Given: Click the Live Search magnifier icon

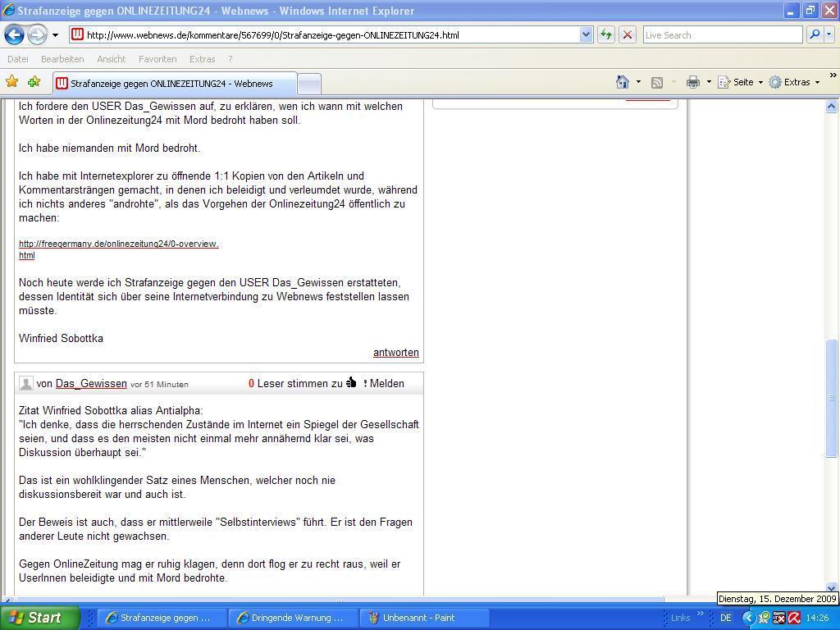Looking at the screenshot, I should (x=815, y=34).
